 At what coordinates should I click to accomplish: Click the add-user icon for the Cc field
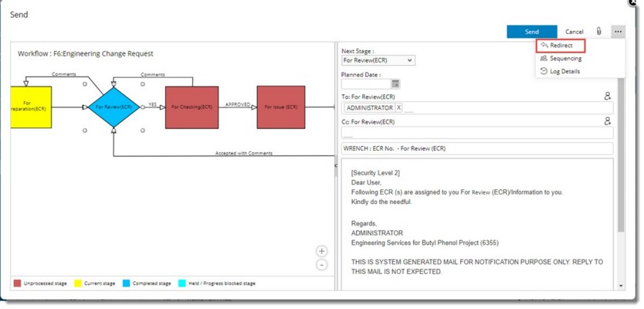click(x=607, y=121)
